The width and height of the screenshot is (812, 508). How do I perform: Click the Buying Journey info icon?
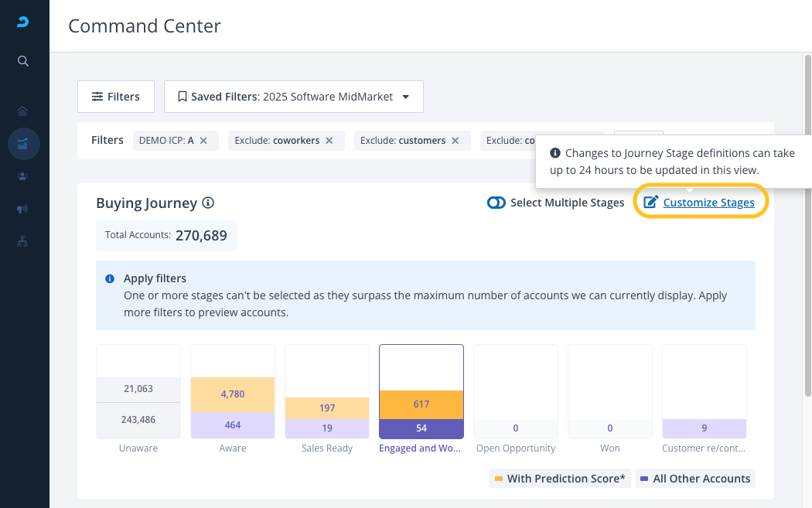pyautogui.click(x=207, y=203)
